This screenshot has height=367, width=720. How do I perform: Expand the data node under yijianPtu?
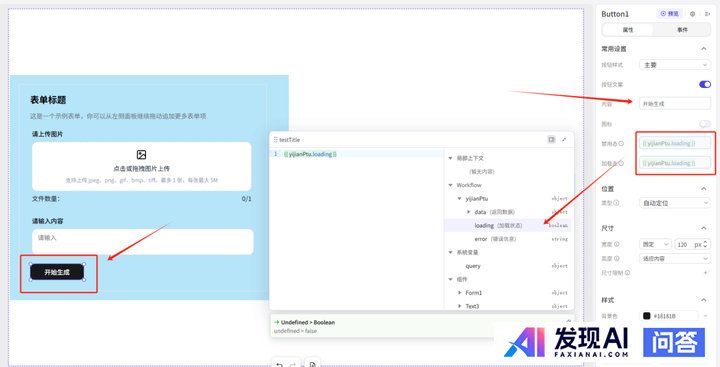(468, 212)
